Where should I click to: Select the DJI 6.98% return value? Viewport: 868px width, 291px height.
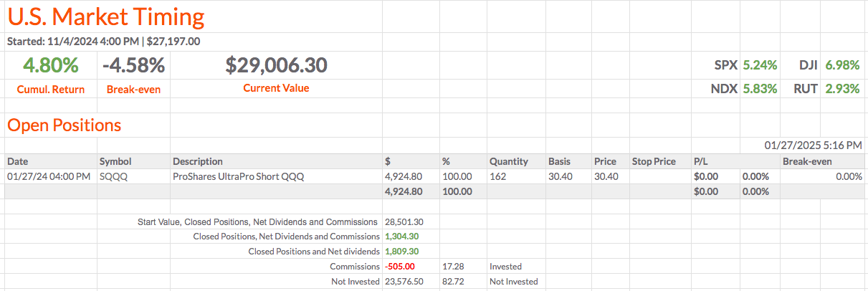click(842, 65)
